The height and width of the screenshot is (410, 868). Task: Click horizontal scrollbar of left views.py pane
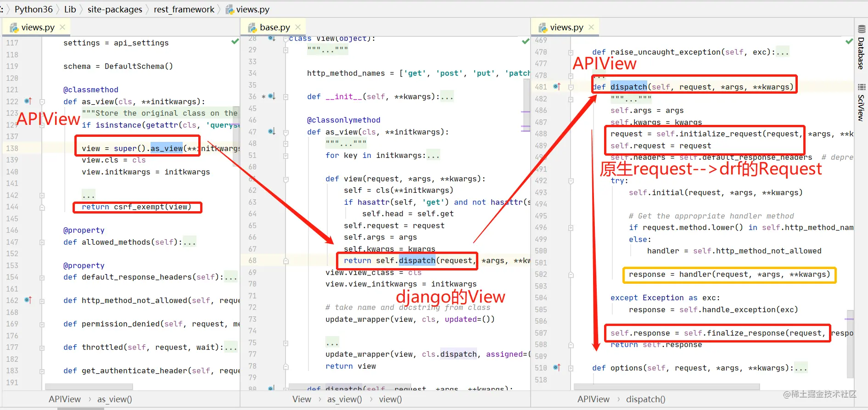(x=89, y=387)
